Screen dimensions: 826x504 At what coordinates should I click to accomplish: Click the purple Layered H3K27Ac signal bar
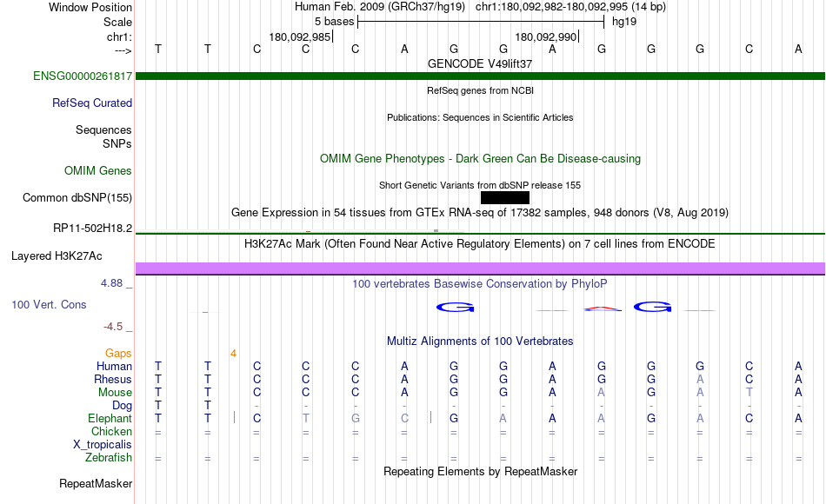pos(481,269)
